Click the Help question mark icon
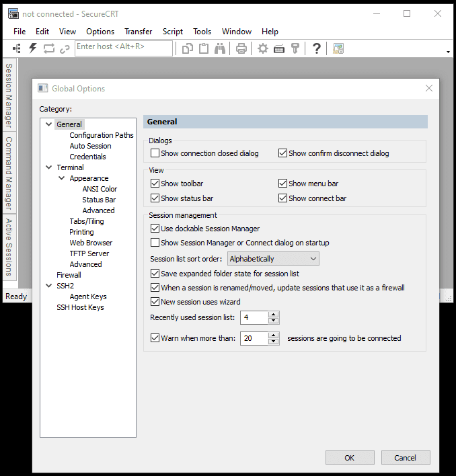Viewport: 456px width, 476px height. tap(316, 48)
